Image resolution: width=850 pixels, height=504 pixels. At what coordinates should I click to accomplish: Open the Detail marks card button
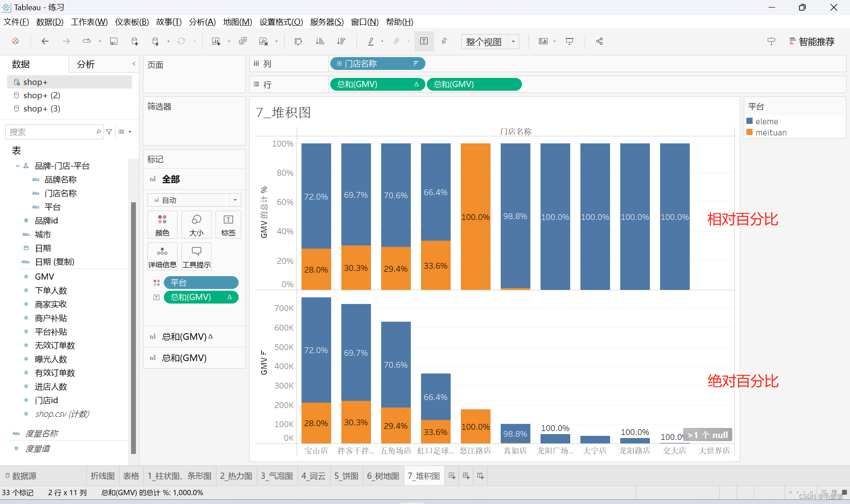coord(162,256)
